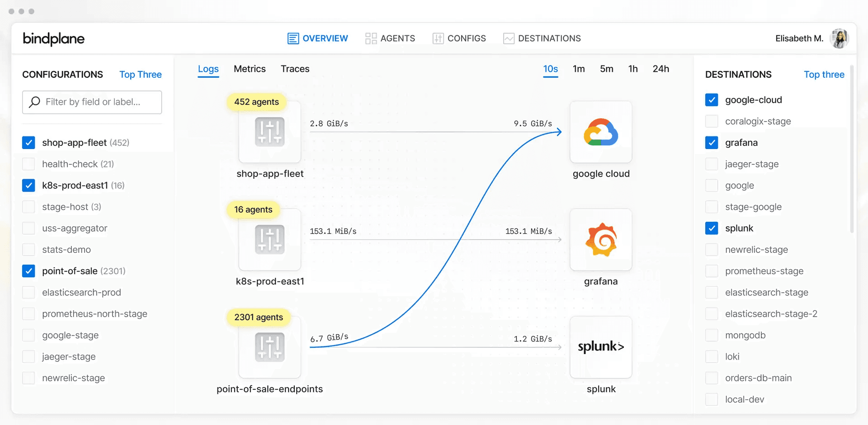Check prometheus-stage destination

712,271
